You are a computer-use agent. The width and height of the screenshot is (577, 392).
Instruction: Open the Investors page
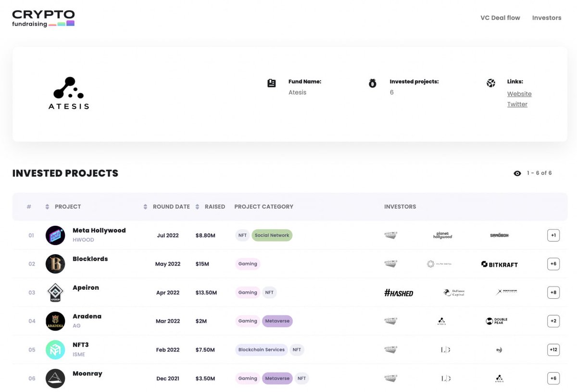[547, 18]
